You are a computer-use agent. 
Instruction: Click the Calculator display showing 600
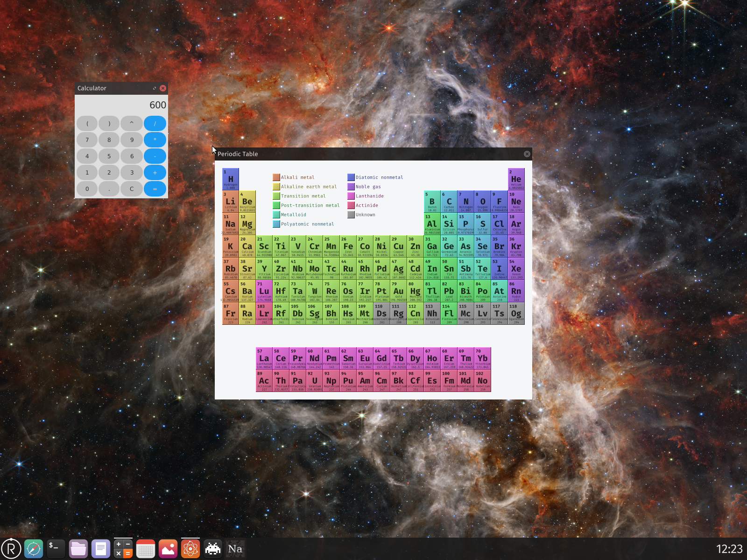pos(121,105)
